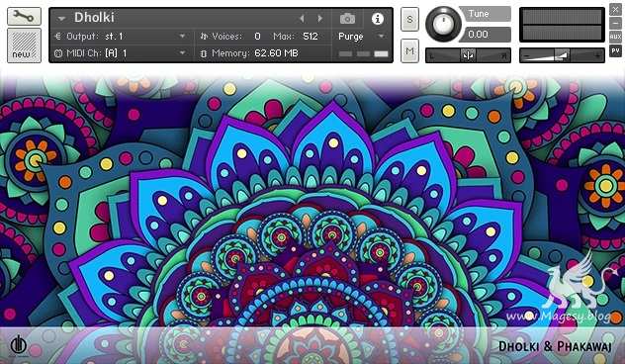Select the Memory value 62.60 MB
This screenshot has width=625, height=364.
tap(276, 53)
